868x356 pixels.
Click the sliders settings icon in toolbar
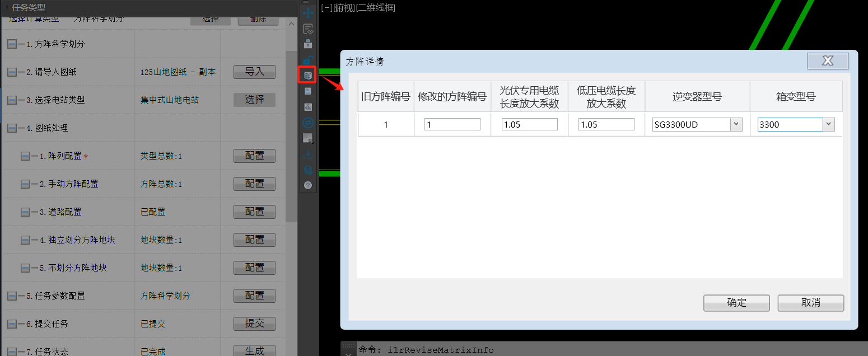point(308,106)
